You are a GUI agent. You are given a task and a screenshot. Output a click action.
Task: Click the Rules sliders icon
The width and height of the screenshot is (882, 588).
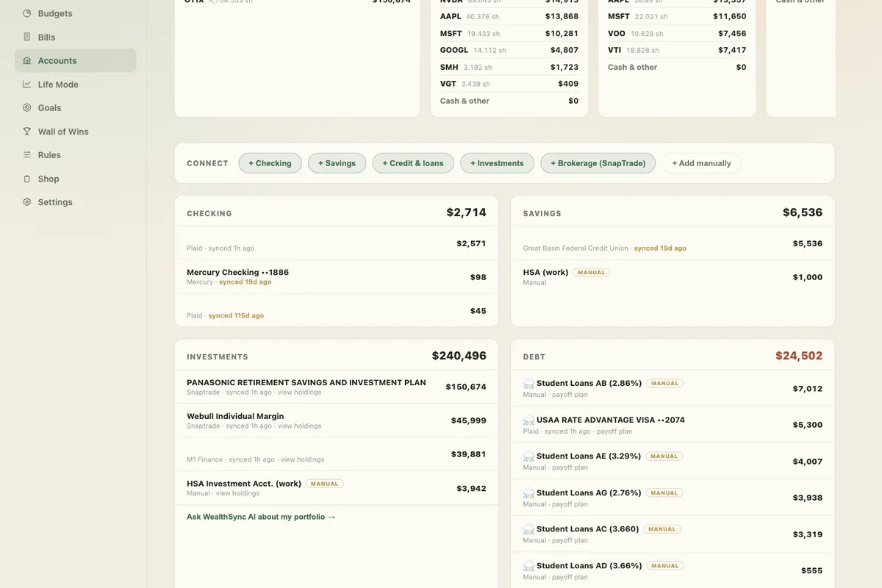27,154
